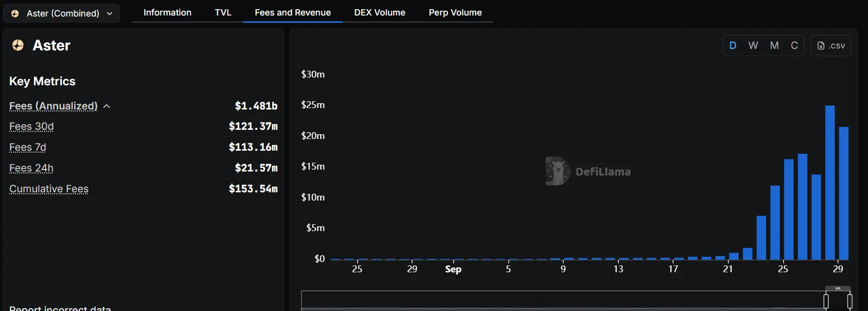The image size is (868, 311).
Task: Click the $30m y-axis label
Action: click(x=313, y=74)
